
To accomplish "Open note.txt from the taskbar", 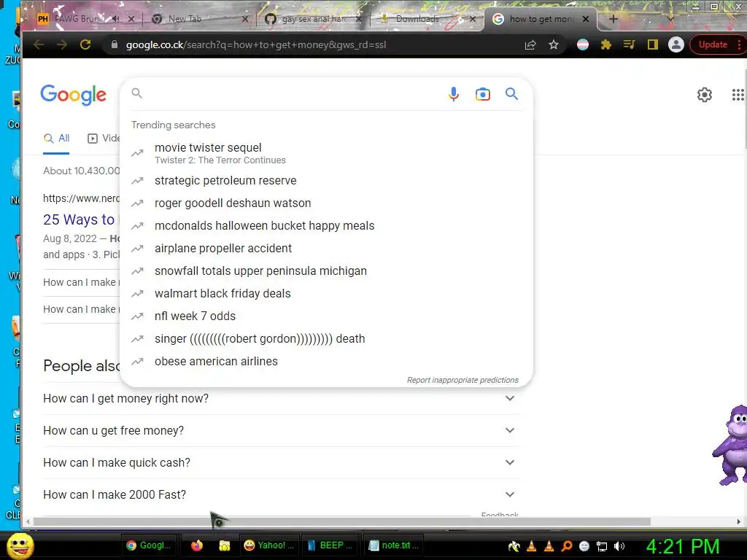I will (x=393, y=545).
